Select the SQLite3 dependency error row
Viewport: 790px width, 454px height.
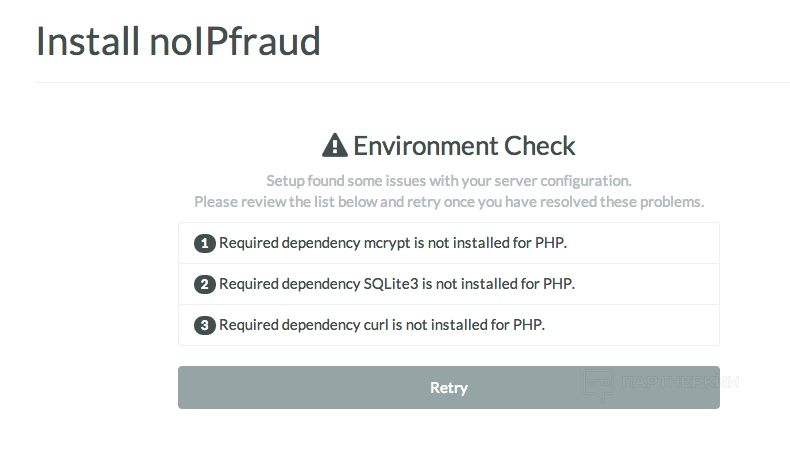448,284
